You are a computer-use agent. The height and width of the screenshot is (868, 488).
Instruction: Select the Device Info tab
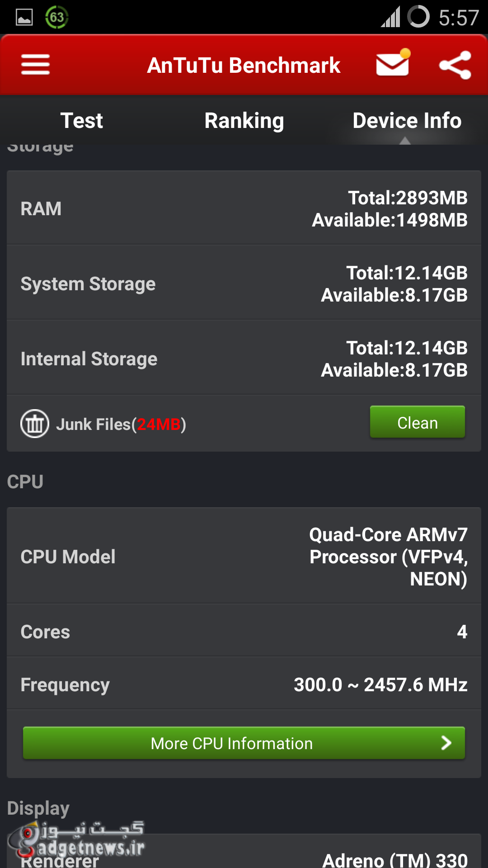(x=407, y=121)
